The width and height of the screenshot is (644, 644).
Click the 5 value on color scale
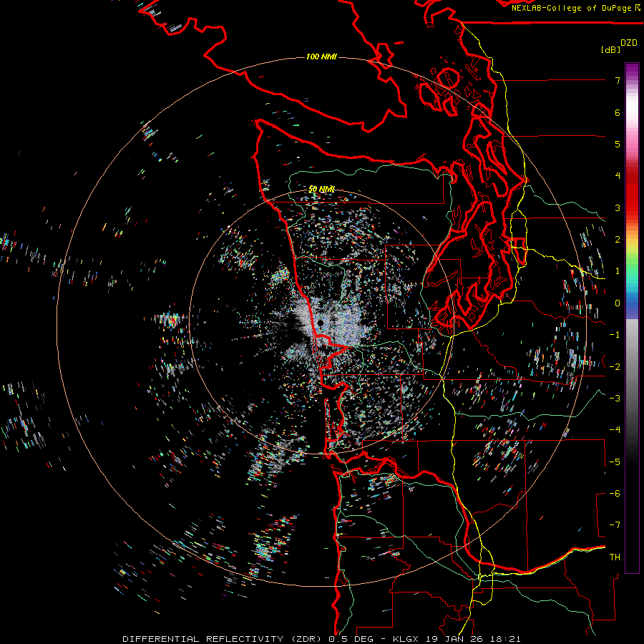click(618, 144)
